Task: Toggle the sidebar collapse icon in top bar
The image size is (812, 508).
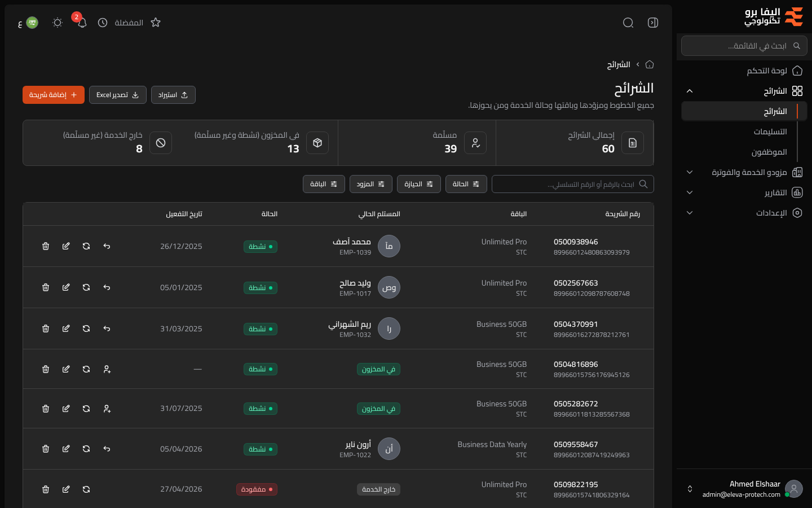Action: pos(653,23)
